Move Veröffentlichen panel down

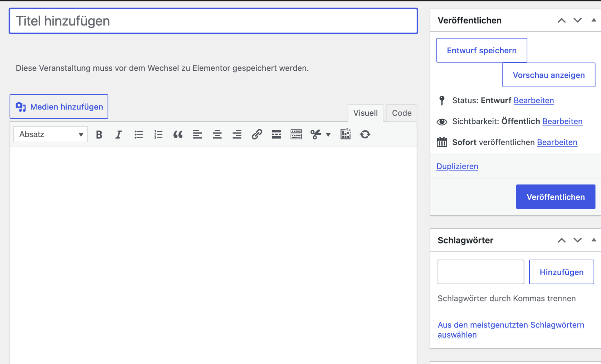[x=578, y=20]
